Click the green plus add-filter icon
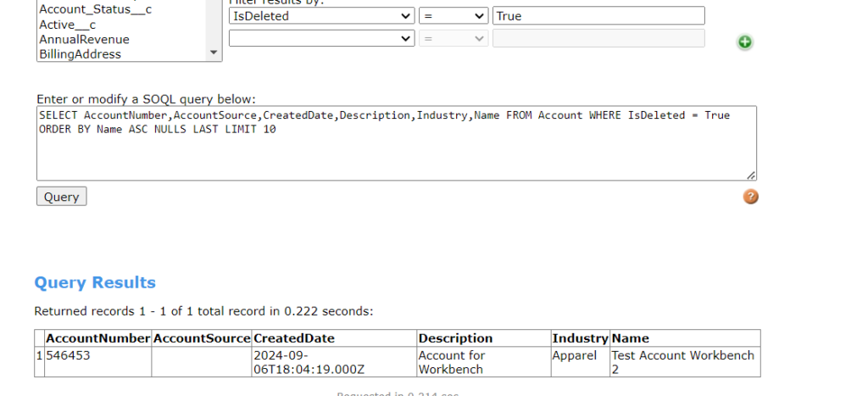Screen dimensions: 868x396 744,42
